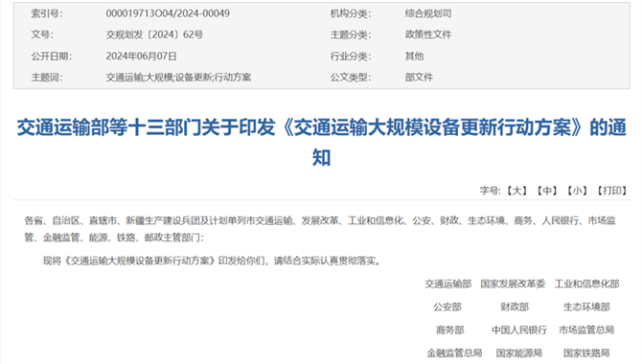Click the 公开日期 label
The width and height of the screenshot is (642, 364).
point(51,57)
